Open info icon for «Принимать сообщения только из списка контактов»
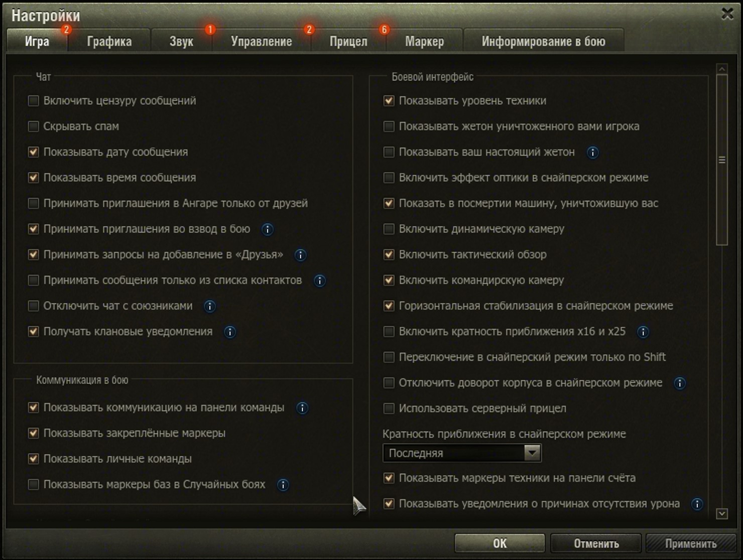 click(x=319, y=281)
